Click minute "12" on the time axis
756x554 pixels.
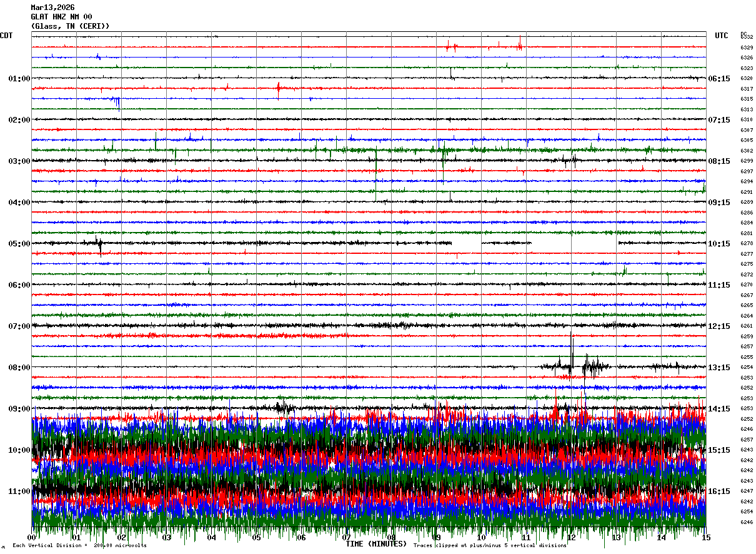(x=571, y=538)
